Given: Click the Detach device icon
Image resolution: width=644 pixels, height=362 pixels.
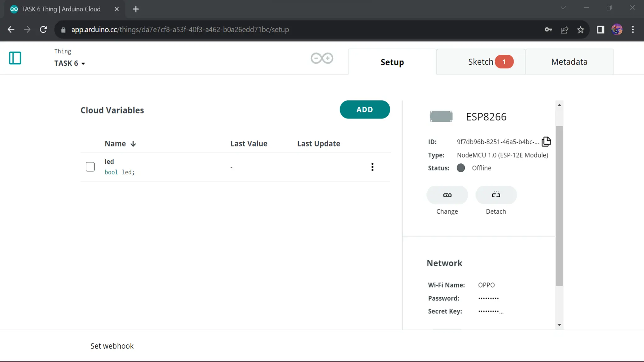Looking at the screenshot, I should [496, 195].
